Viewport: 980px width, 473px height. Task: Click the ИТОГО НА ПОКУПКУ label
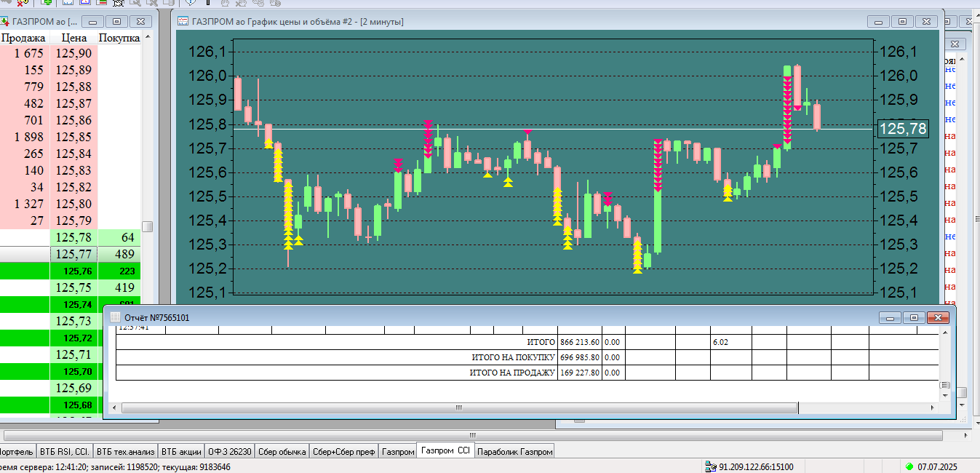[x=514, y=357]
